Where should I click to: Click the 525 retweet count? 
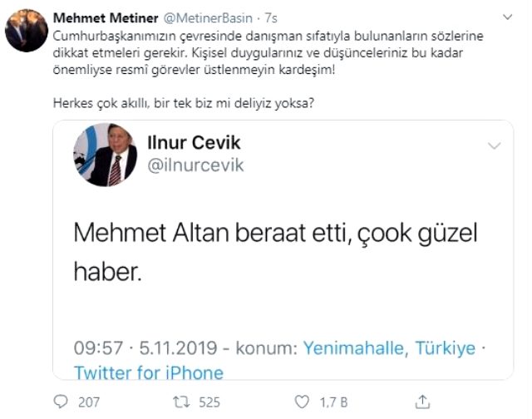(x=209, y=402)
